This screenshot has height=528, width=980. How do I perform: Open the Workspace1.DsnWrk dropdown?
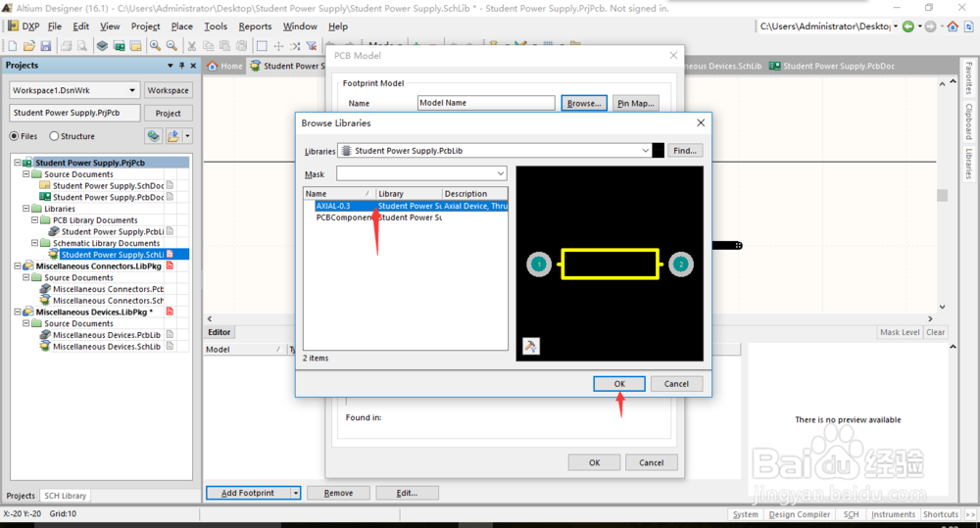click(x=132, y=90)
